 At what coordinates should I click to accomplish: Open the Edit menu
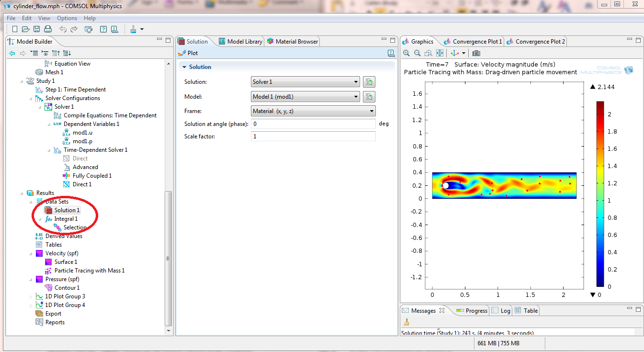tap(27, 18)
